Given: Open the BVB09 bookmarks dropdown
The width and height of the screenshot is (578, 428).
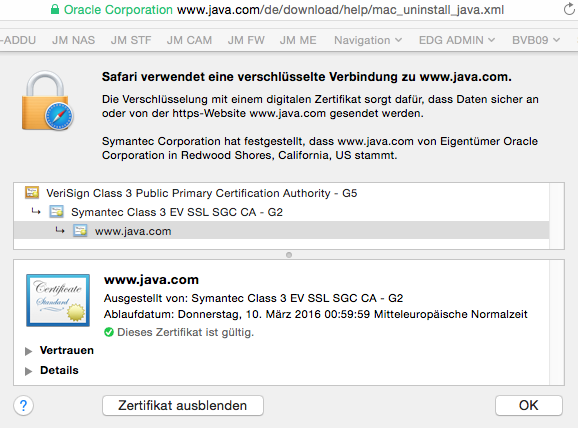Looking at the screenshot, I should 536,40.
